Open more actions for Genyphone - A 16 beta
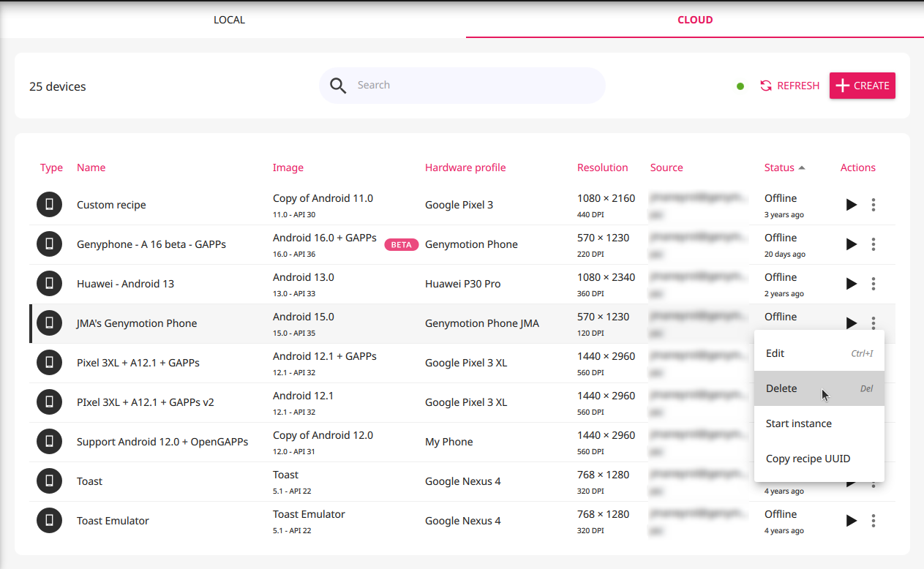 click(x=874, y=244)
